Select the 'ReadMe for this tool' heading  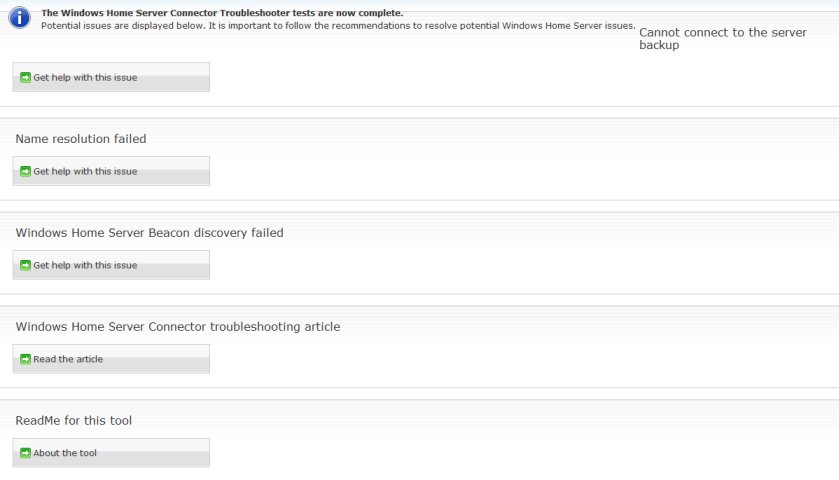click(x=73, y=420)
